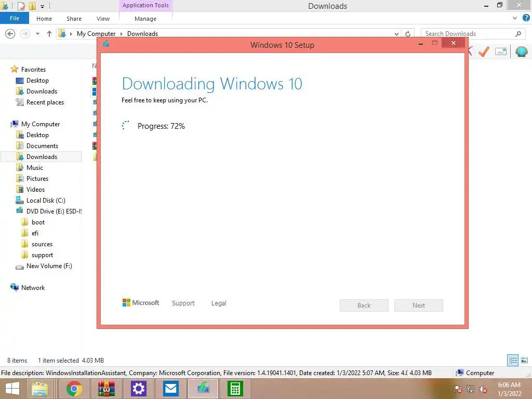Viewport: 532px width, 399px height.
Task: Switch to details view in status bar
Action: 513,360
